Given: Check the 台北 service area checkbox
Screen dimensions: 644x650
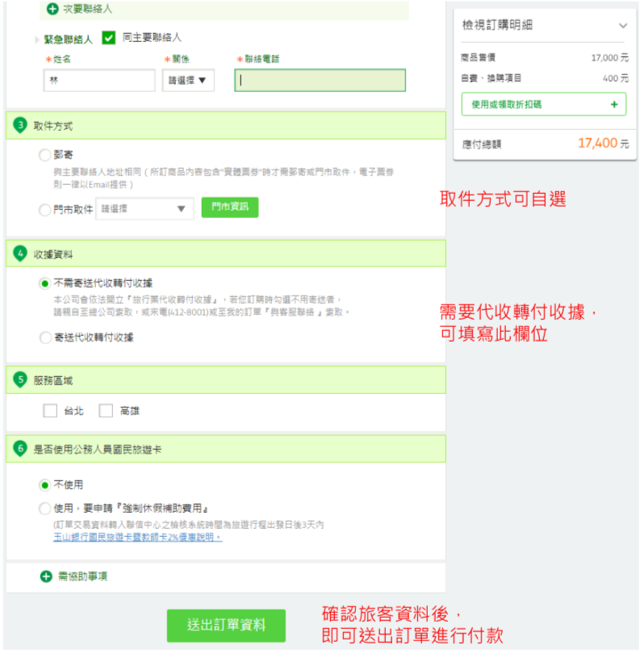Looking at the screenshot, I should click(50, 411).
